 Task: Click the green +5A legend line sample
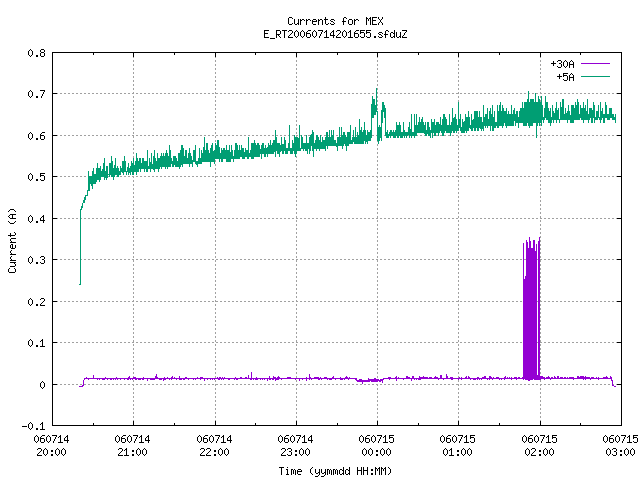click(596, 76)
